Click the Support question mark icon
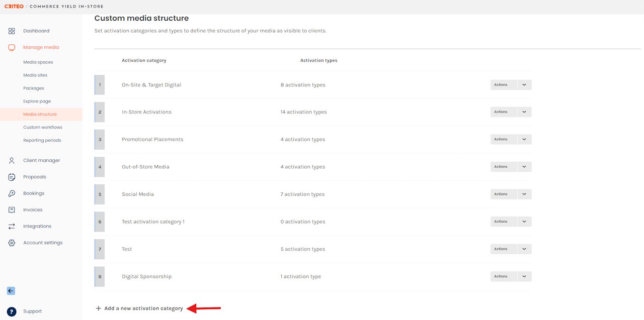The height and width of the screenshot is (320, 644). tap(12, 311)
